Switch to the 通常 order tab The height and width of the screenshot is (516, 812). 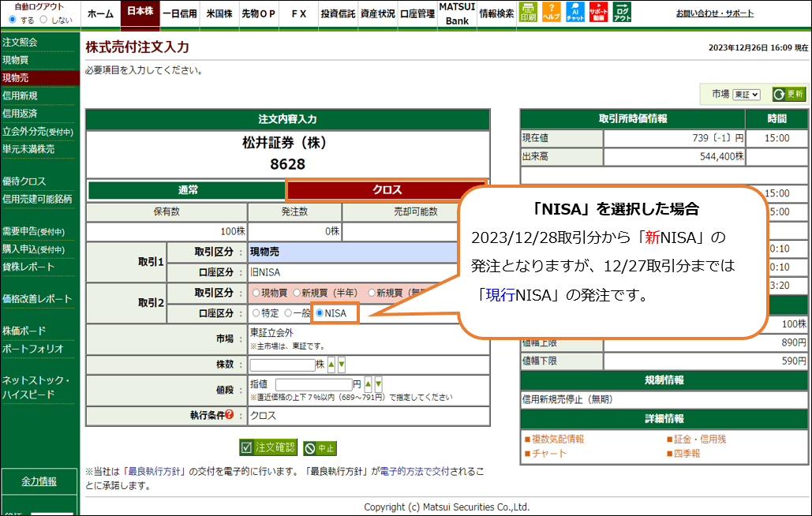coord(188,190)
